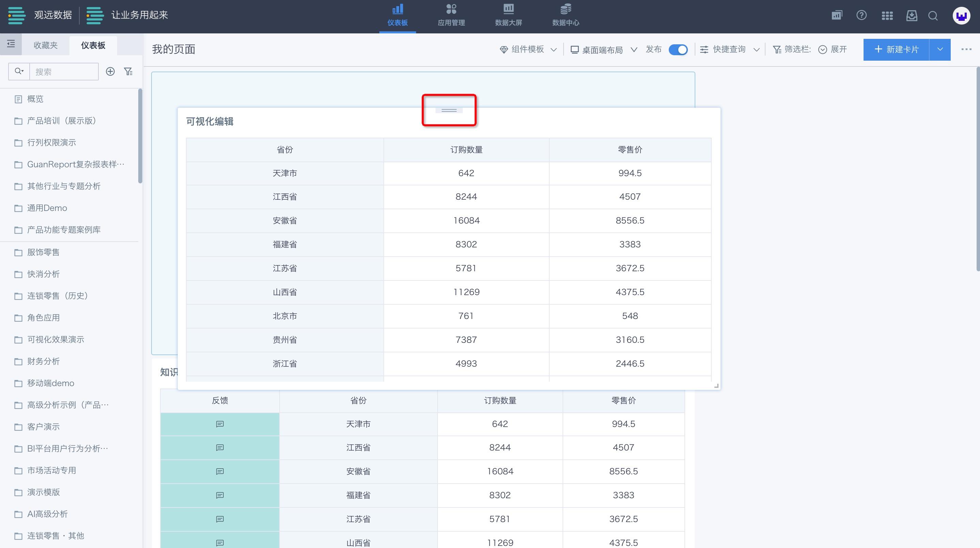Open the 组件模板 dropdown

click(x=528, y=49)
